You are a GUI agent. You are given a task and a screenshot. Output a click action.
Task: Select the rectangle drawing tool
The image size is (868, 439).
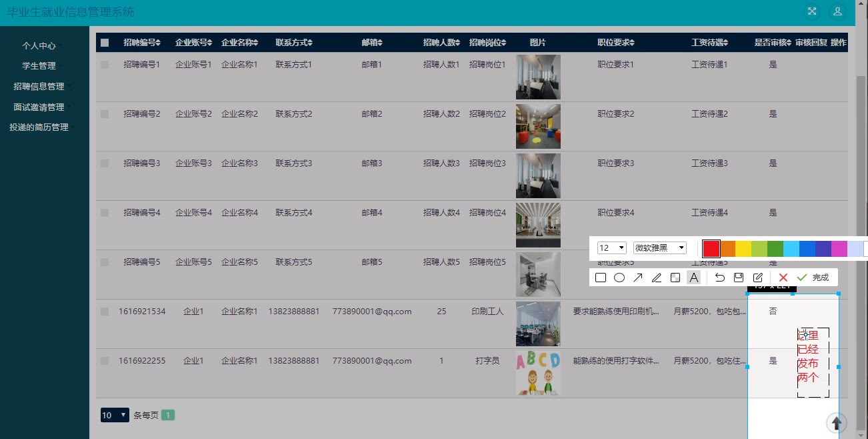[x=601, y=278]
